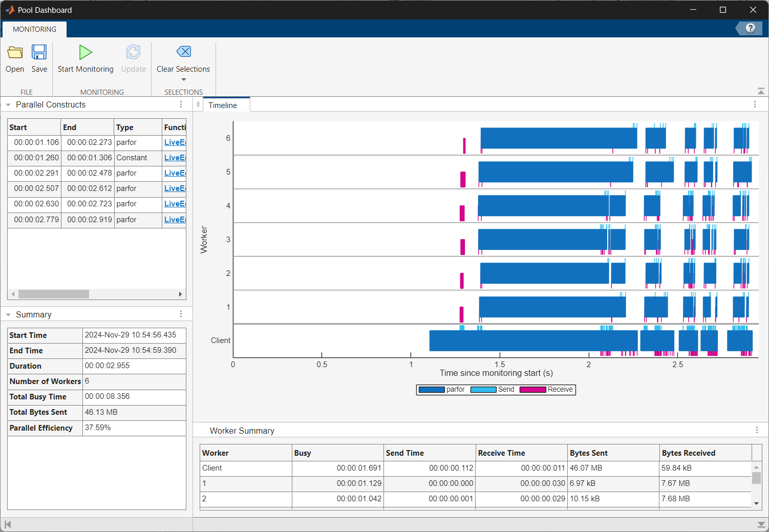Image resolution: width=769 pixels, height=532 pixels.
Task: Open a saved monitoring session file
Action: [15, 57]
